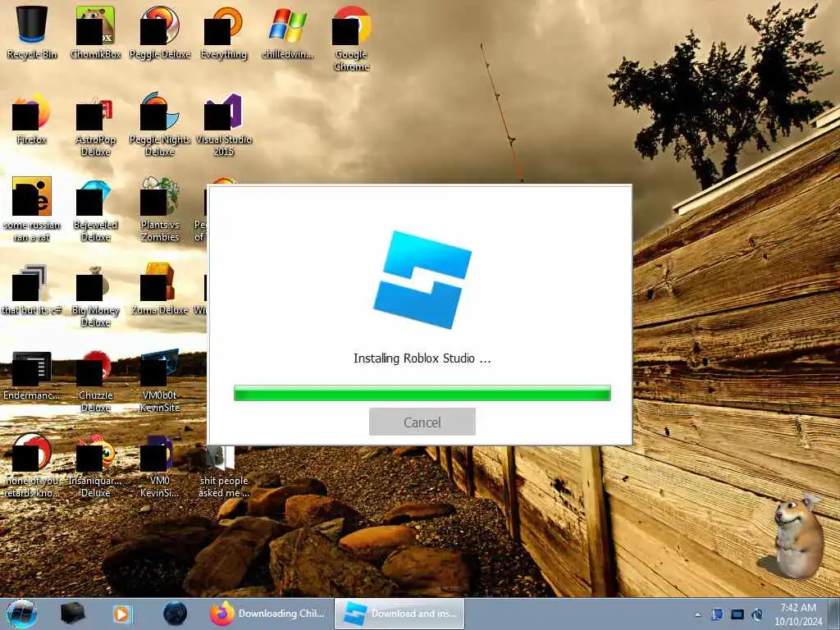Select the Firefox desktop shortcut

[32, 118]
